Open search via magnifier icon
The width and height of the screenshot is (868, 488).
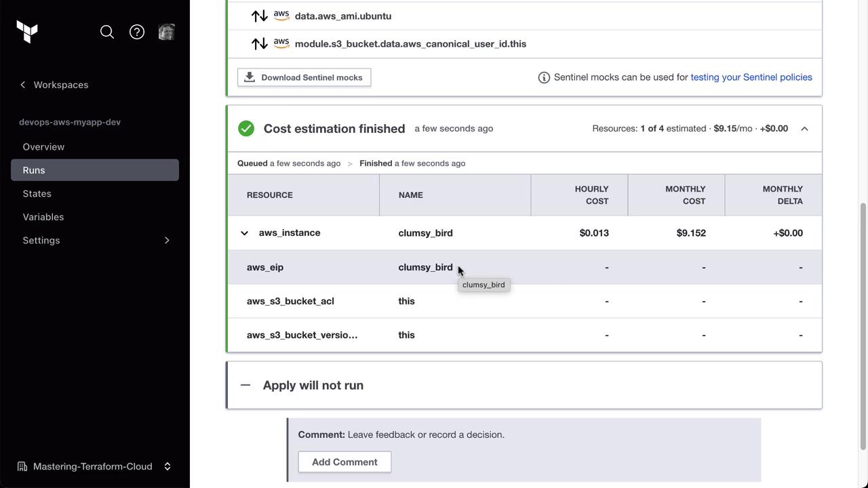(x=107, y=32)
